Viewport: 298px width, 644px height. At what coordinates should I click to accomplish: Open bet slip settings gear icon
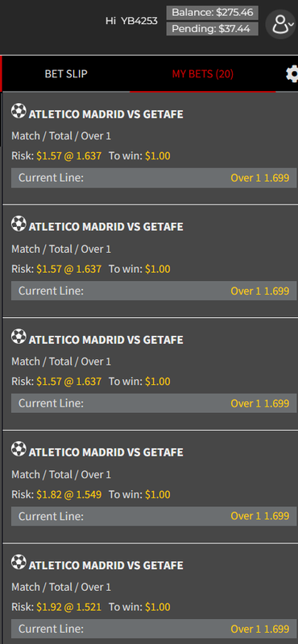(292, 74)
